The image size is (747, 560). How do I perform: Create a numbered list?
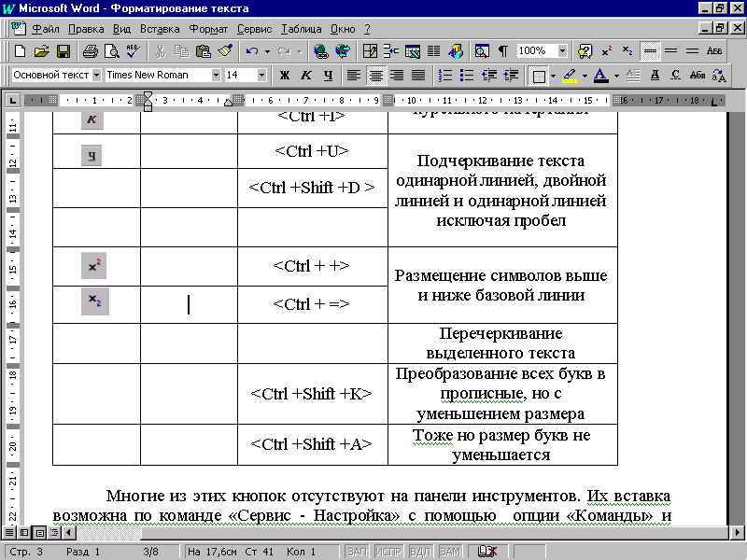point(445,76)
